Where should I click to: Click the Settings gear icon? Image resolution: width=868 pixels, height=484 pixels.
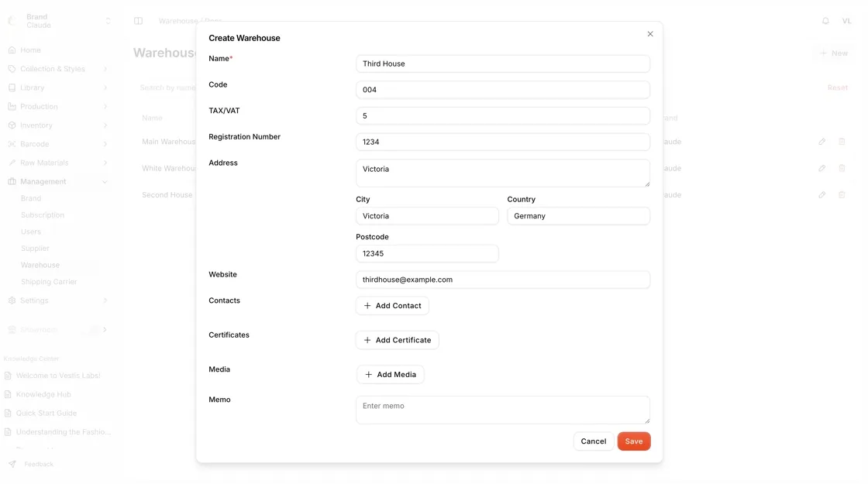coord(12,300)
